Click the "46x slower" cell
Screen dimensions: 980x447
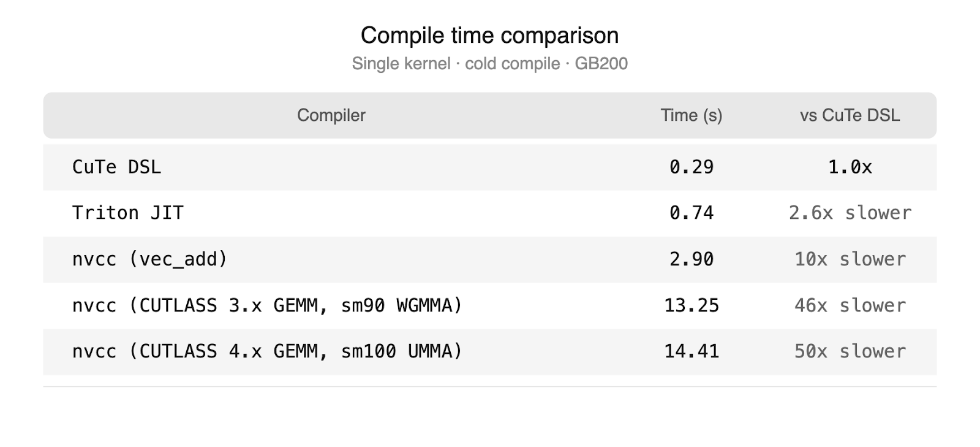850,305
